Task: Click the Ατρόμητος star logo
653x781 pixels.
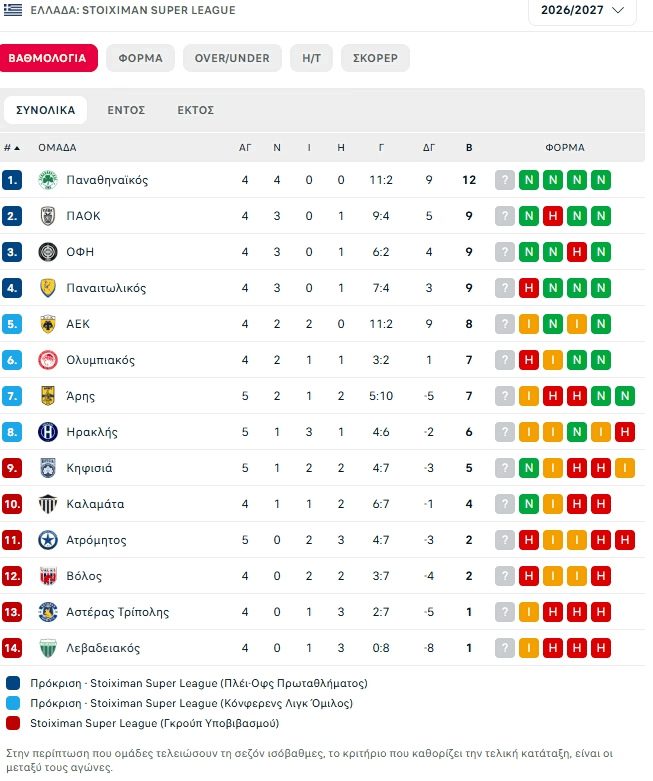Action: click(x=48, y=540)
